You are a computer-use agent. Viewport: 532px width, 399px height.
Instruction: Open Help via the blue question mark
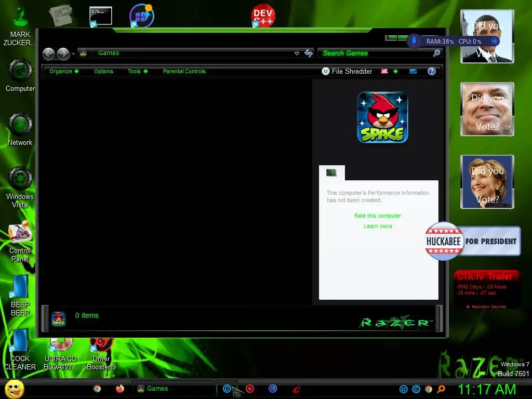click(432, 71)
